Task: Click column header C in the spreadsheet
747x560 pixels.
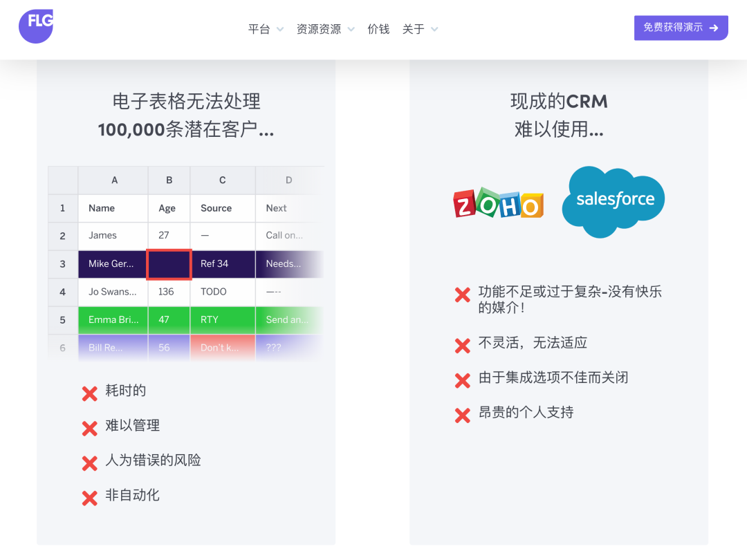Action: (223, 180)
